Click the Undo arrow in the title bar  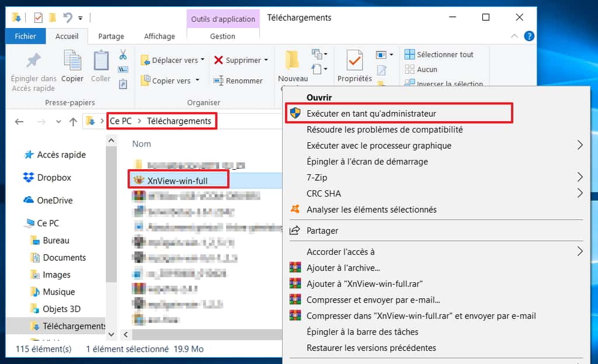click(x=68, y=17)
